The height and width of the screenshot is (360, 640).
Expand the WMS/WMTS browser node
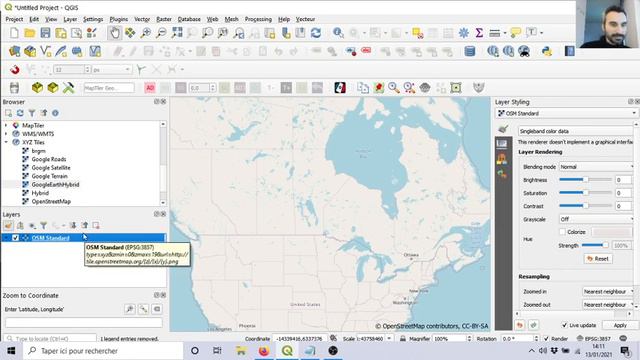pos(6,134)
